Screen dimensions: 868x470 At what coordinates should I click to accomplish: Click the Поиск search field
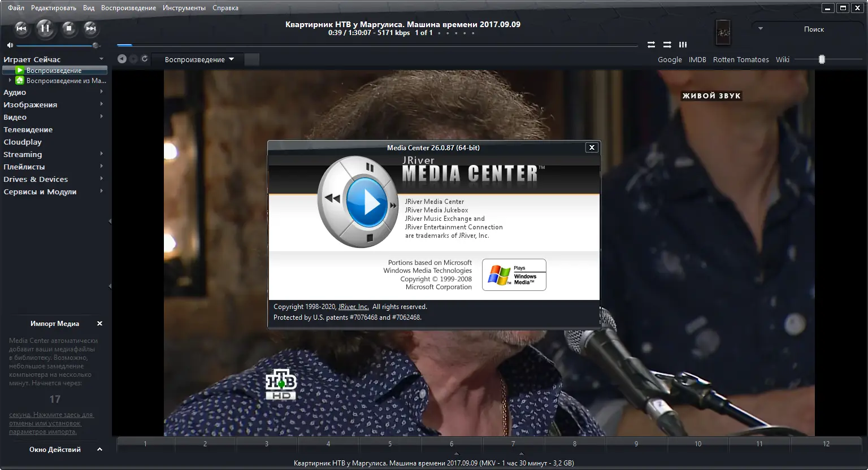click(814, 29)
